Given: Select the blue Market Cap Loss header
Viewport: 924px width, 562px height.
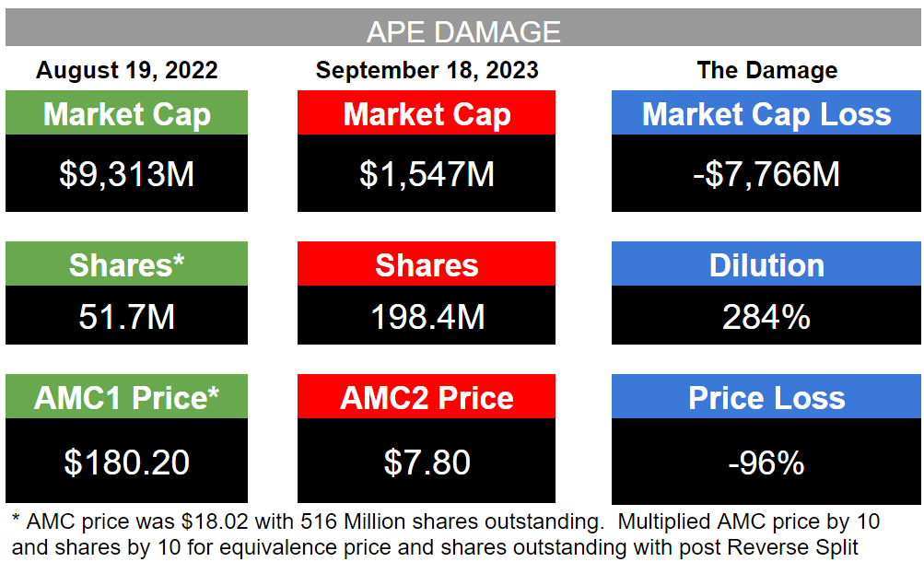Looking at the screenshot, I should pyautogui.click(x=766, y=114).
